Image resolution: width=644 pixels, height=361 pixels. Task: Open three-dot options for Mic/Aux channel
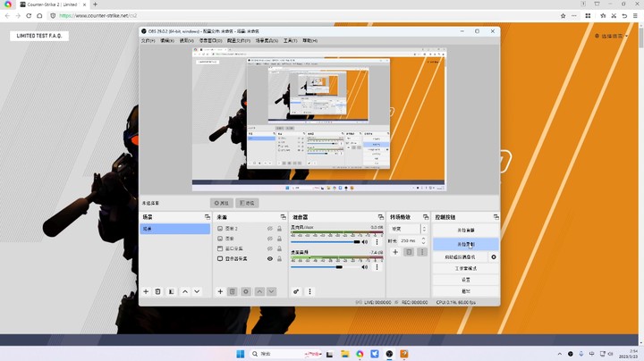[377, 242]
